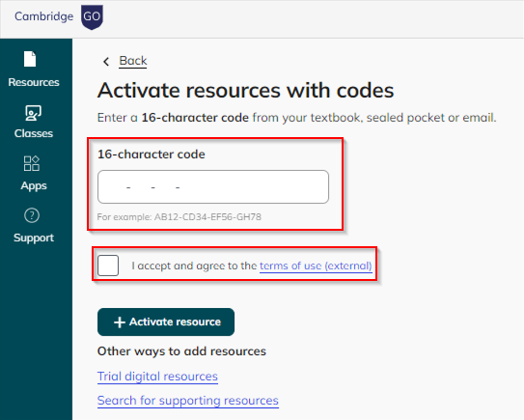This screenshot has height=420, width=524.
Task: Follow the Trial digital resources link
Action: [157, 377]
